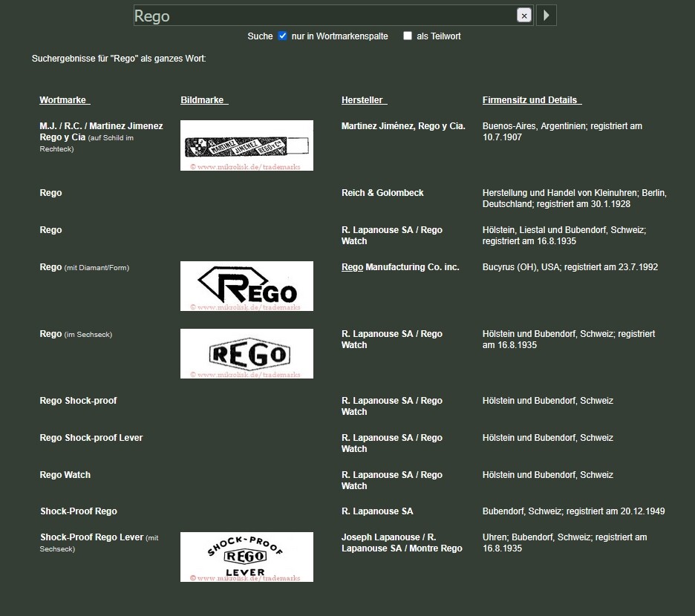
Task: Uncheck 'nur in Wortmarkenspalte' checkbox
Action: tap(282, 36)
